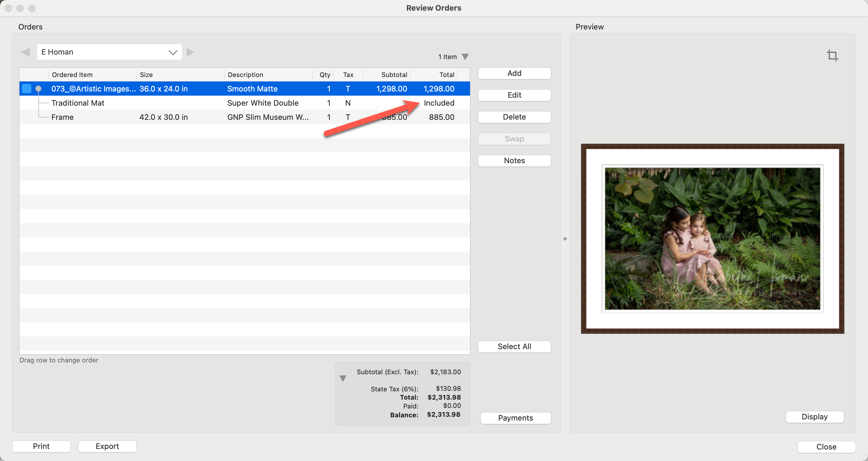
Task: Go to the next client order arrow
Action: pyautogui.click(x=190, y=52)
